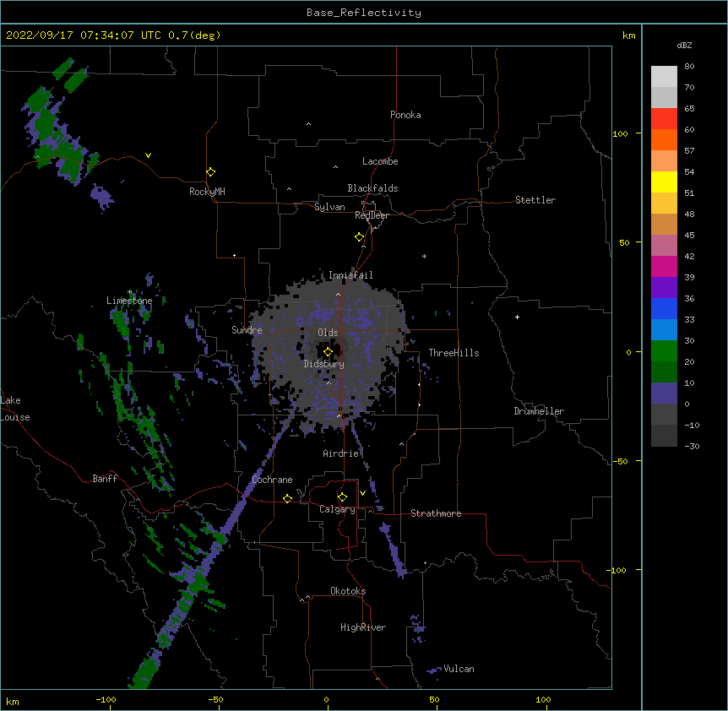The width and height of the screenshot is (728, 711).
Task: Click the Sundre label
Action: (247, 330)
